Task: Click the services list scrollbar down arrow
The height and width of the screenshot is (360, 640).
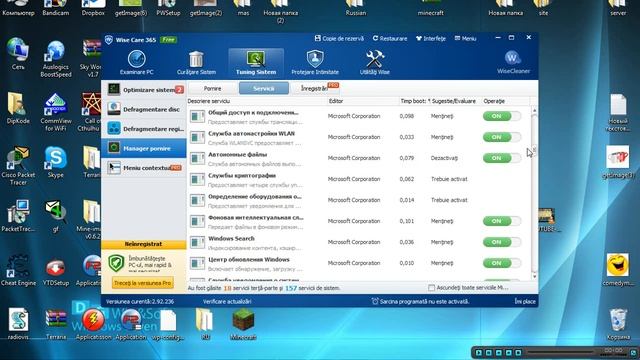Action: pos(534,277)
